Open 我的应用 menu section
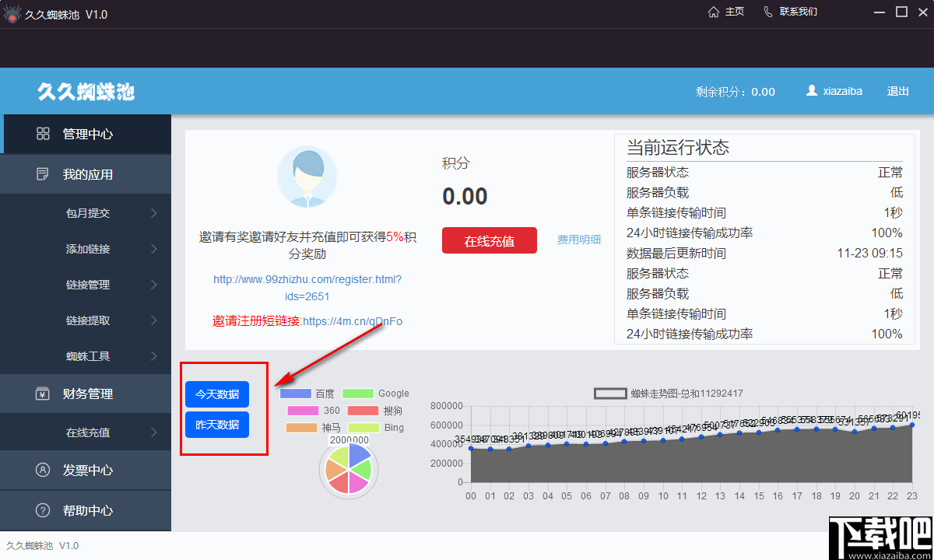Image resolution: width=934 pixels, height=560 pixels. point(86,174)
